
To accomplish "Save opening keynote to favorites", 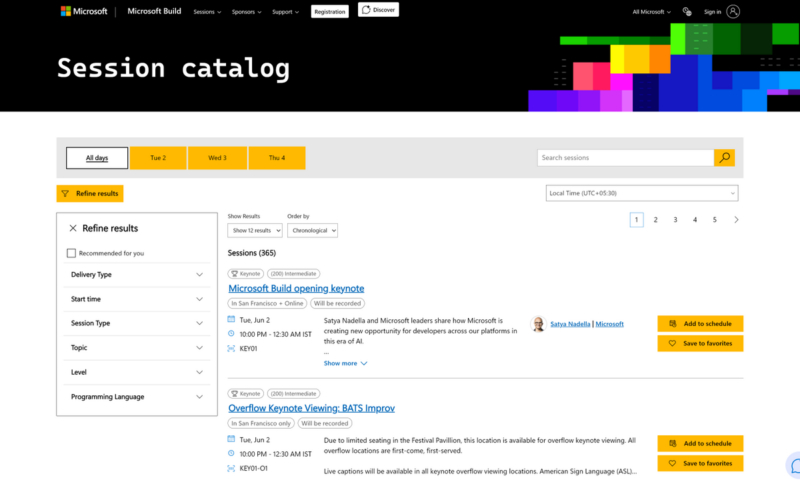I will click(x=701, y=343).
